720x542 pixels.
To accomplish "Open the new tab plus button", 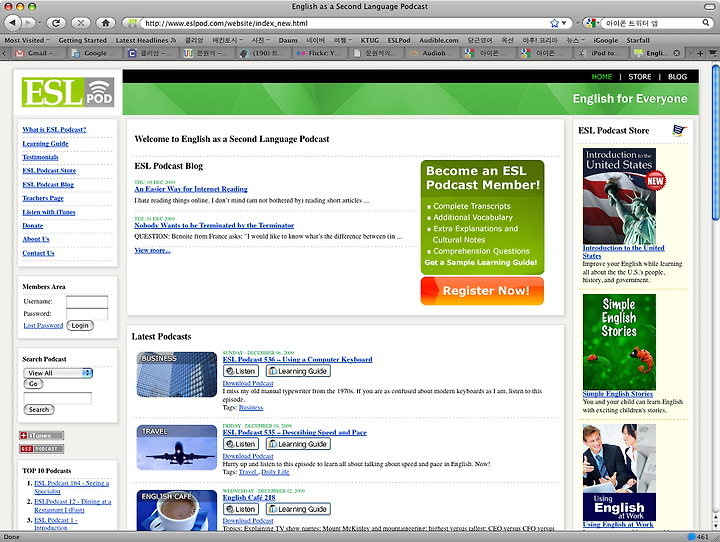I will pyautogui.click(x=700, y=53).
